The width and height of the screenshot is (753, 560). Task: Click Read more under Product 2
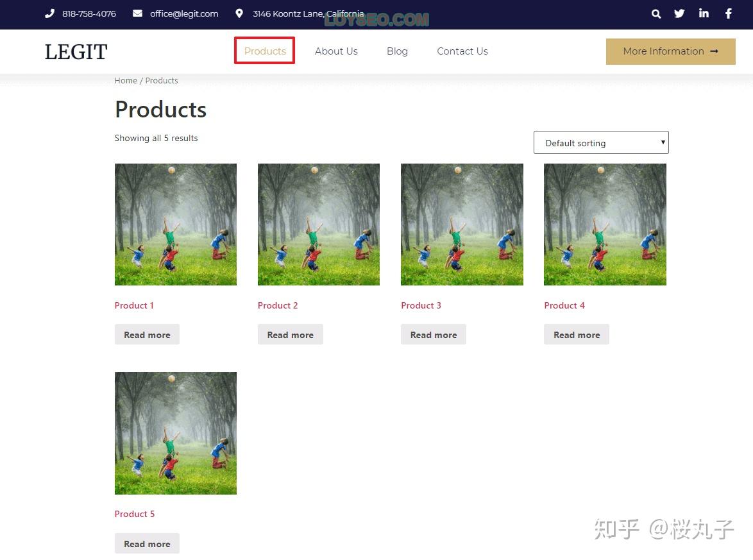click(x=290, y=335)
